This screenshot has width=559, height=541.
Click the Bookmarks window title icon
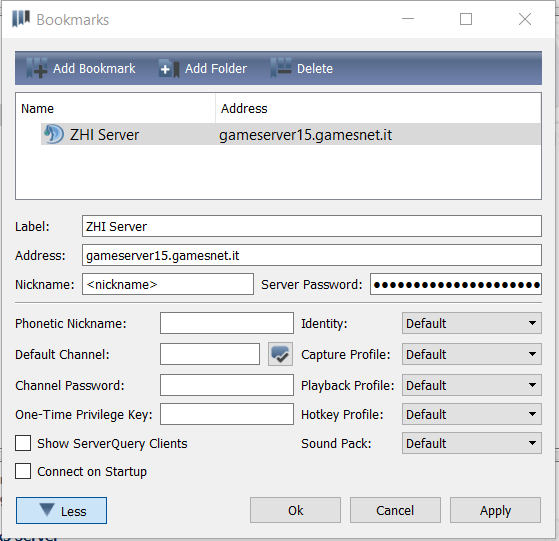(21, 19)
